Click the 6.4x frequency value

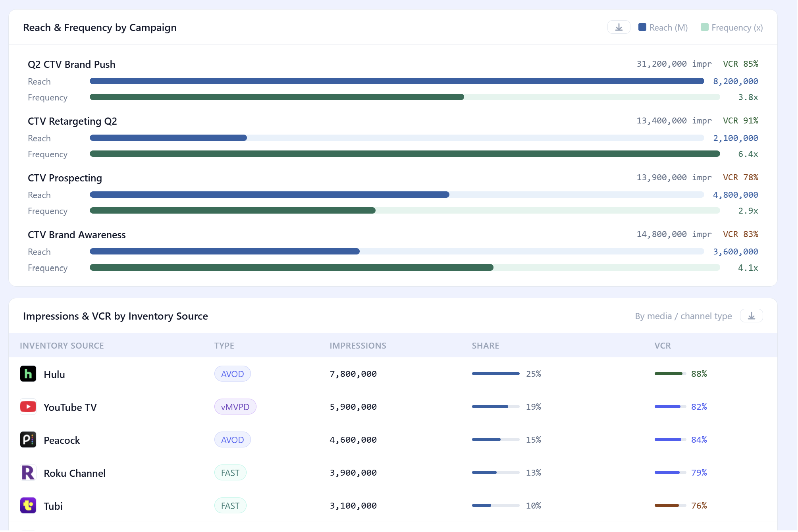click(x=748, y=154)
